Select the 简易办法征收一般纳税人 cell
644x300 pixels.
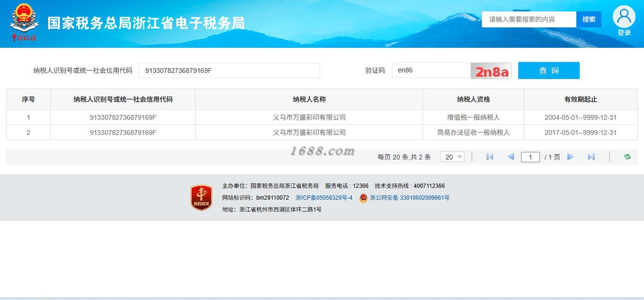coord(473,132)
